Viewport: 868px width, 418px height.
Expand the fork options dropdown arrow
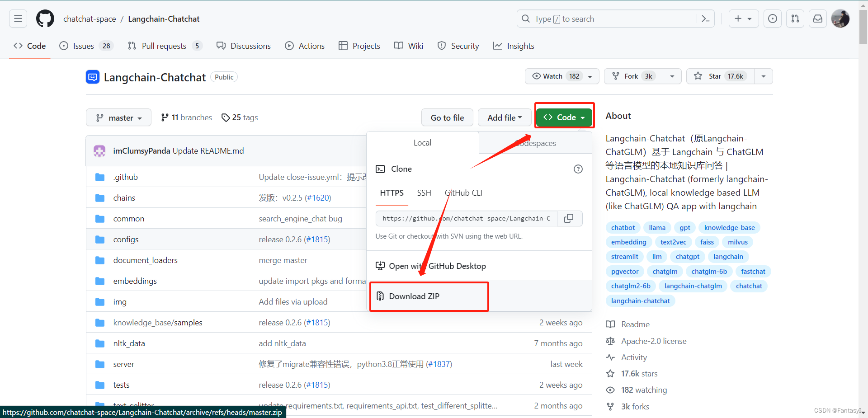point(672,76)
